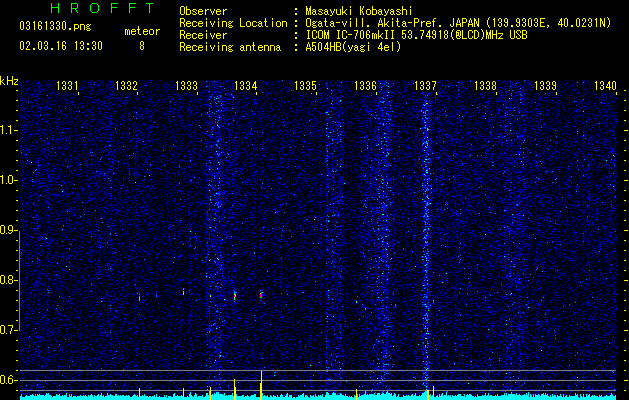Screen dimensions: 629x400
Task: Click the Observer field label
Action: point(203,11)
